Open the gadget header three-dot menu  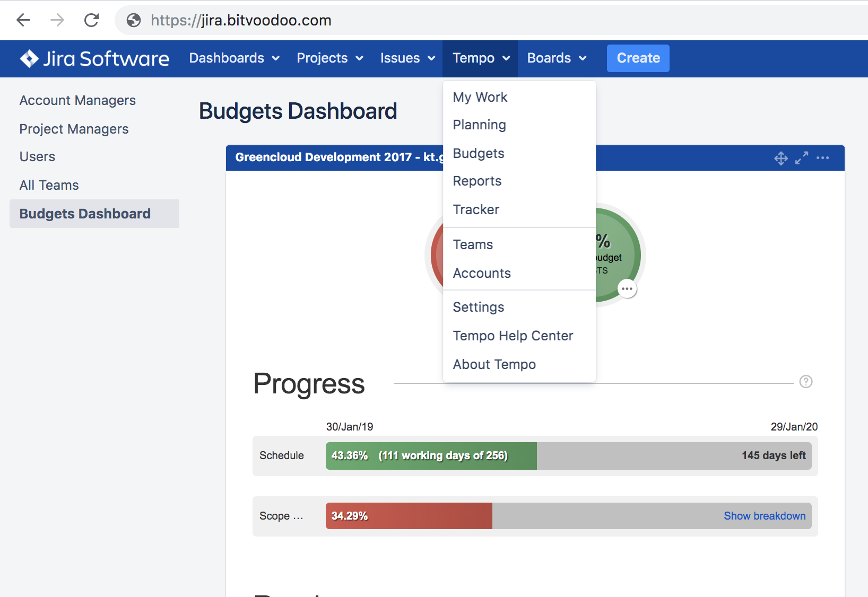pyautogui.click(x=823, y=158)
